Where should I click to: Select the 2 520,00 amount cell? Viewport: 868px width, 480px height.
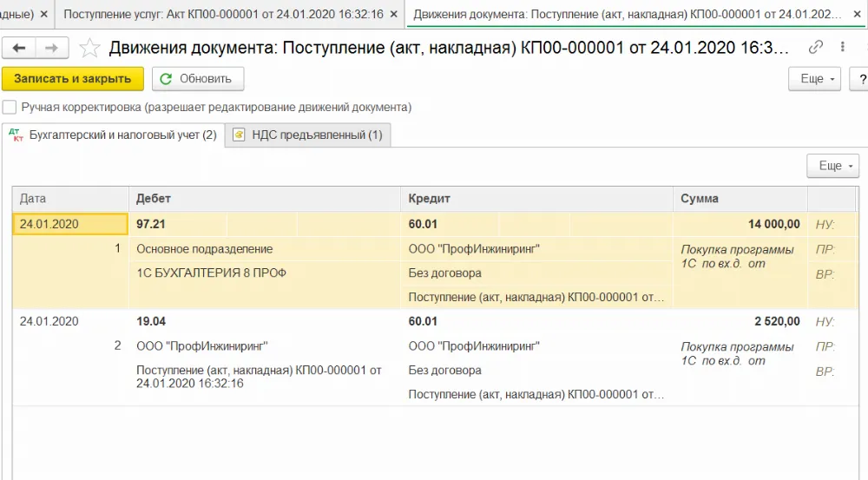pyautogui.click(x=777, y=321)
